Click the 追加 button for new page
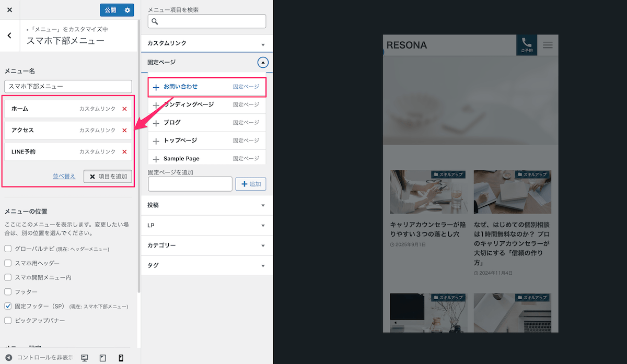 251,184
